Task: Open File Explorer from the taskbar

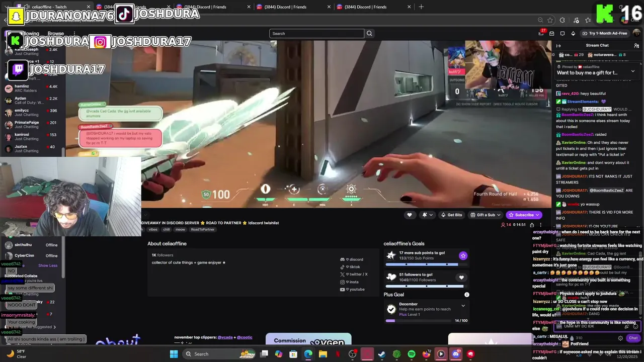Action: tap(323, 354)
